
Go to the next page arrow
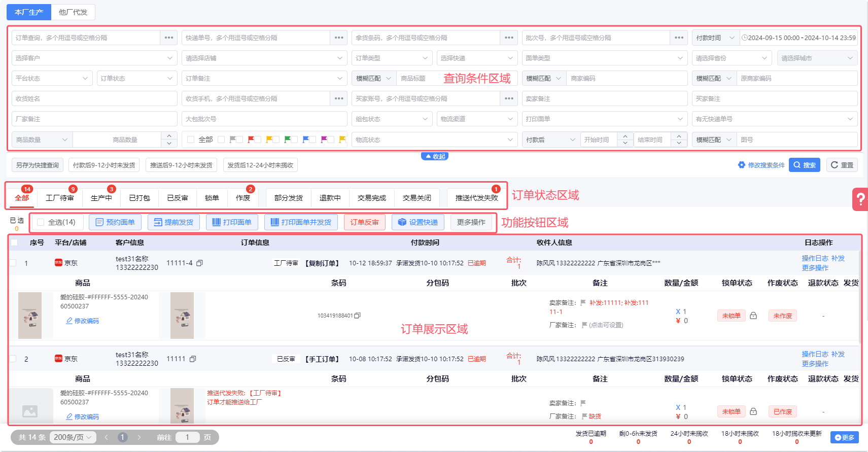[139, 437]
